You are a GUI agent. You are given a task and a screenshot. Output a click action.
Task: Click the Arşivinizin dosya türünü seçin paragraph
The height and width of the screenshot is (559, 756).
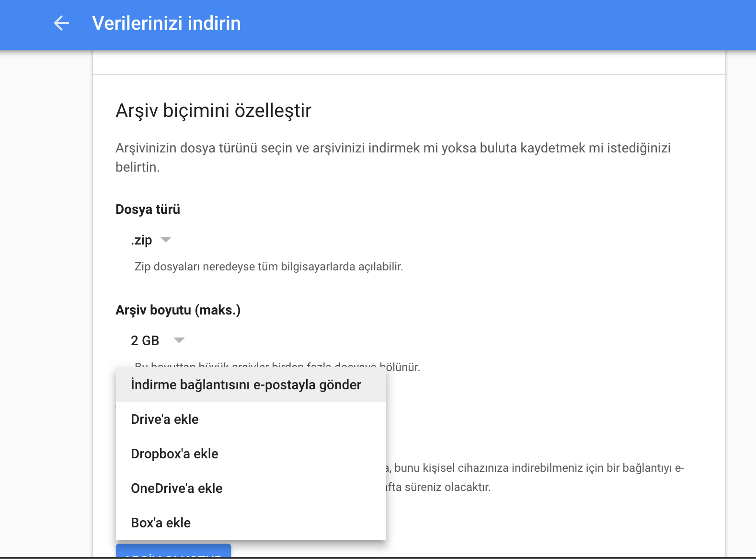393,148
